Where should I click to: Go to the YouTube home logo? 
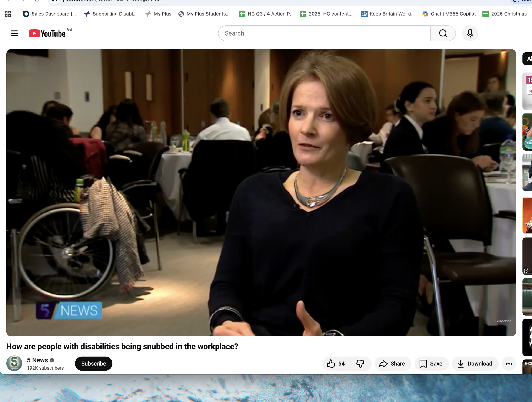(x=47, y=33)
